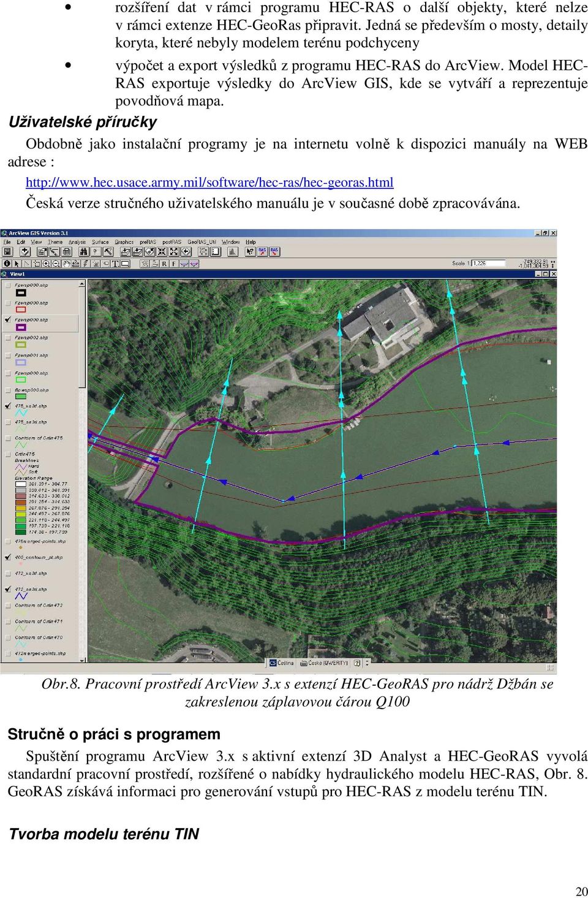Click the black Fpwsp000.shp legend symbol

(21, 293)
